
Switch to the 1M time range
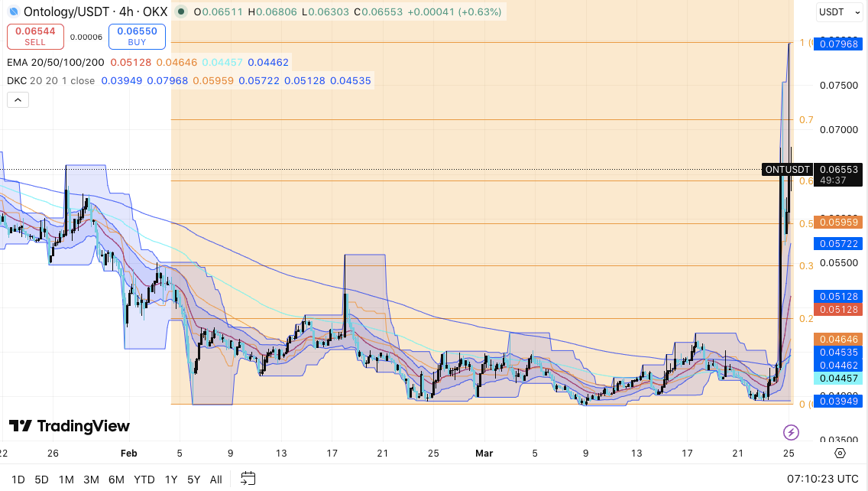coord(66,480)
